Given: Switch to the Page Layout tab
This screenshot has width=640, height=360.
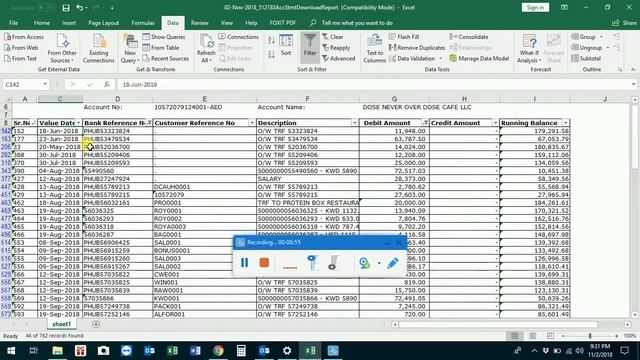Looking at the screenshot, I should pyautogui.click(x=104, y=23).
